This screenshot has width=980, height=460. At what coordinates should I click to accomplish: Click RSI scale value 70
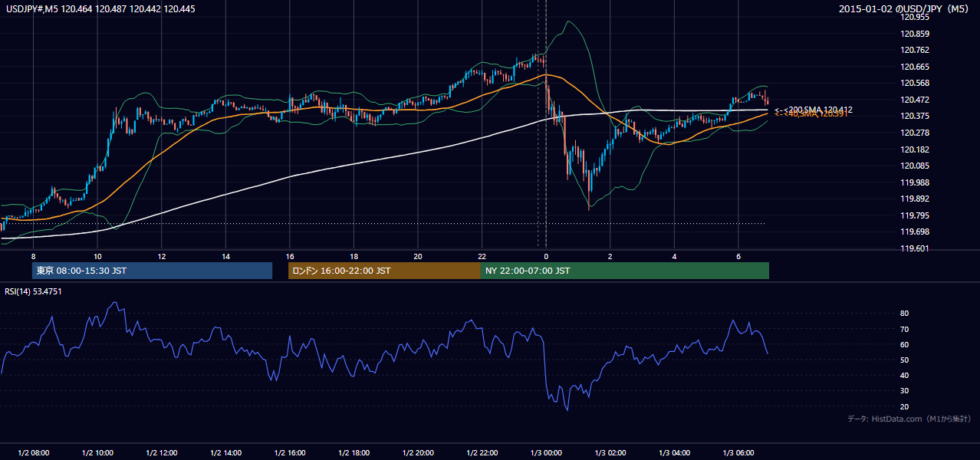click(904, 329)
